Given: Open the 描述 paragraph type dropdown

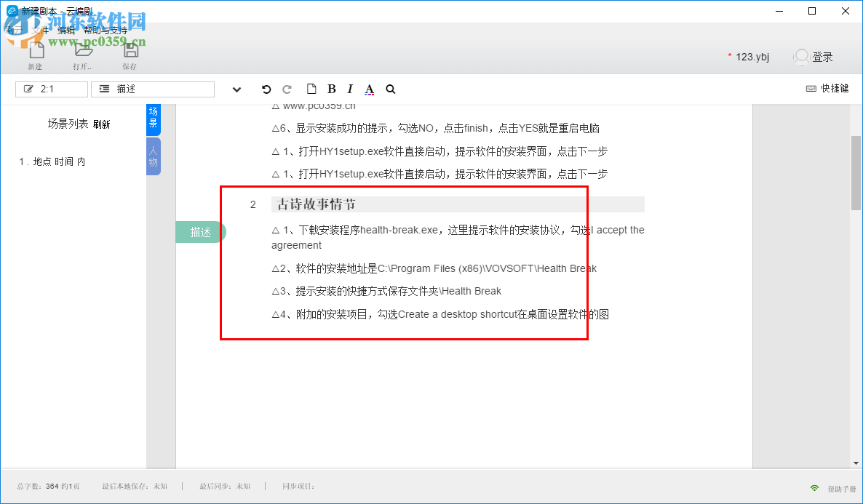Looking at the screenshot, I should pos(152,89).
